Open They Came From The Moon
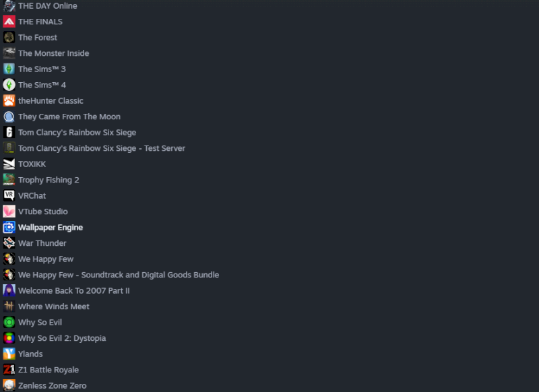This screenshot has width=539, height=392. (x=69, y=117)
